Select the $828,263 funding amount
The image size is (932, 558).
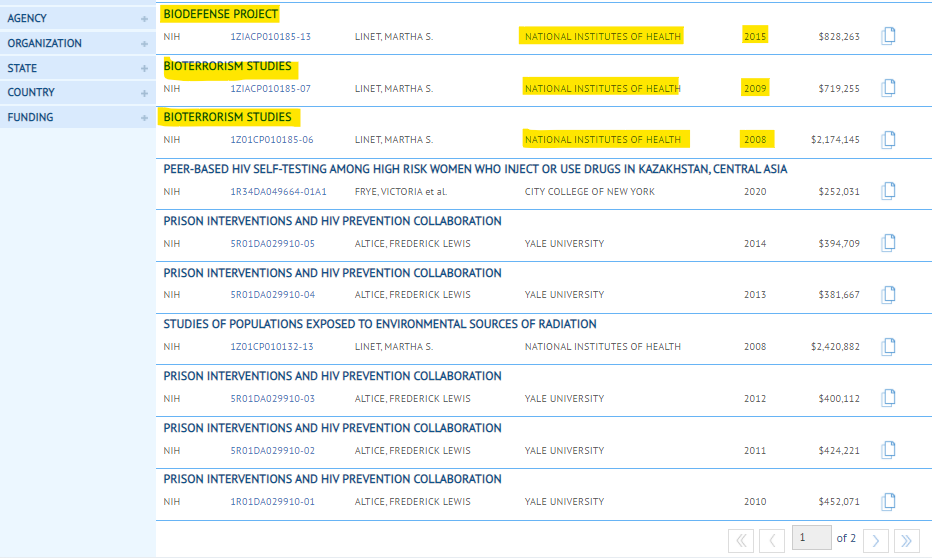(x=839, y=36)
